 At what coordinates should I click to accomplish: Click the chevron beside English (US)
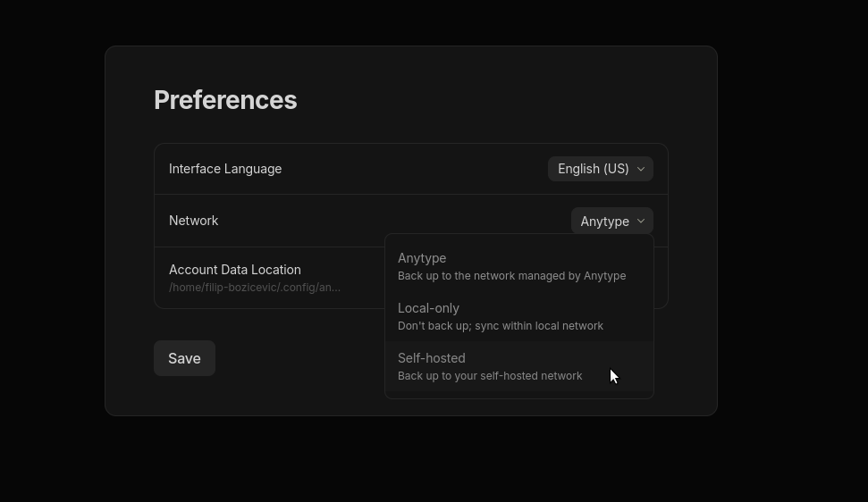point(640,169)
